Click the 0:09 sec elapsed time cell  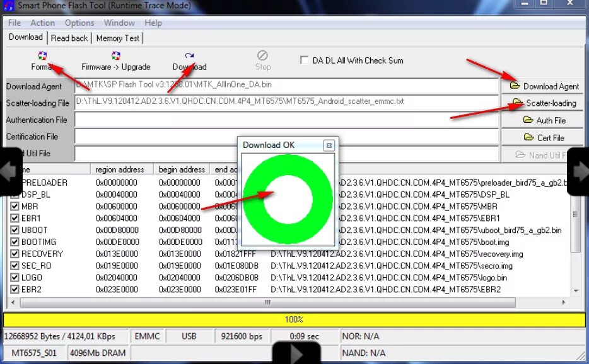[304, 336]
